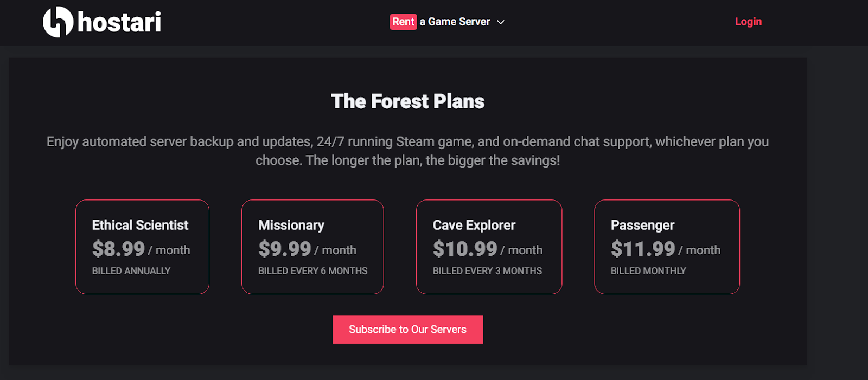Screen dimensions: 868x380
Task: Click the $11.99 per month price
Action: [666, 249]
